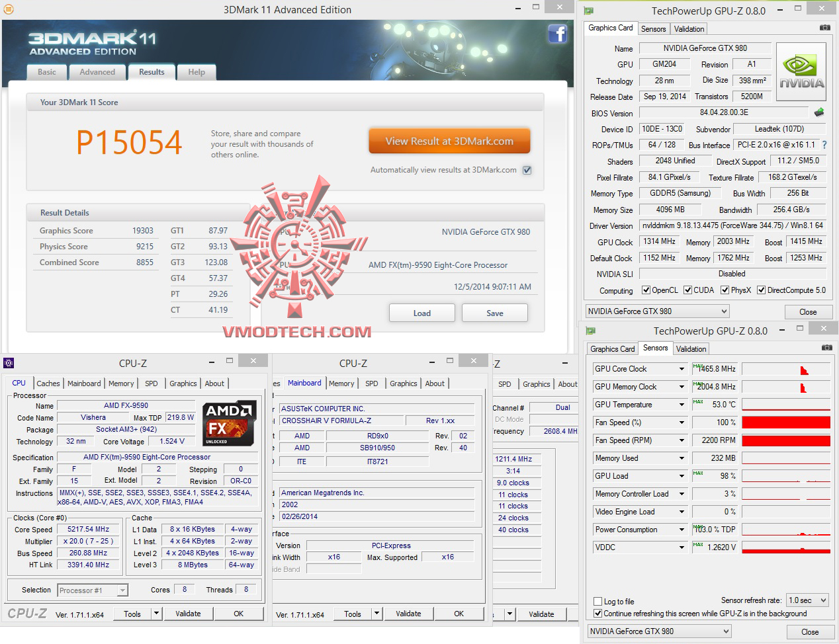The width and height of the screenshot is (839, 644).
Task: Open the Help tab in 3DMark
Action: [197, 72]
